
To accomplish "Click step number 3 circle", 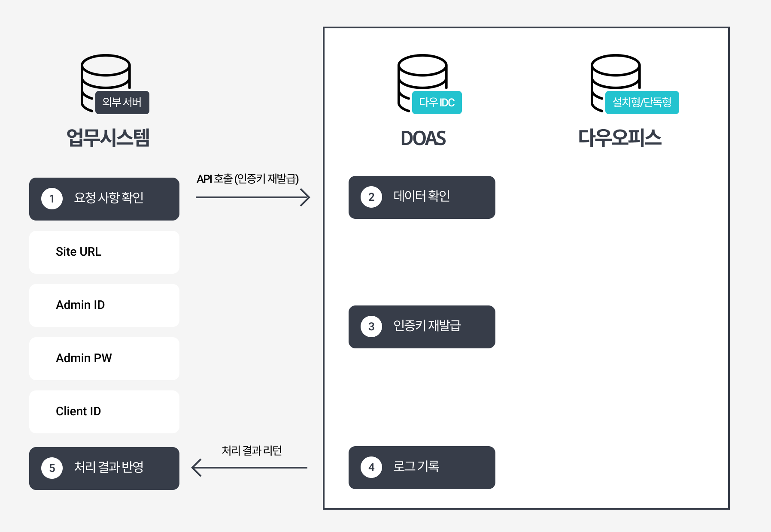I will tap(371, 326).
